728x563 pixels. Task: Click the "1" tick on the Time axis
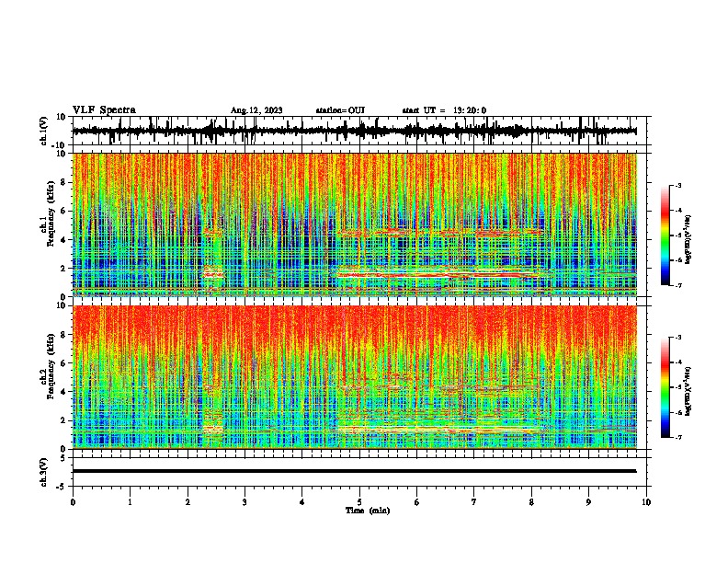point(130,502)
